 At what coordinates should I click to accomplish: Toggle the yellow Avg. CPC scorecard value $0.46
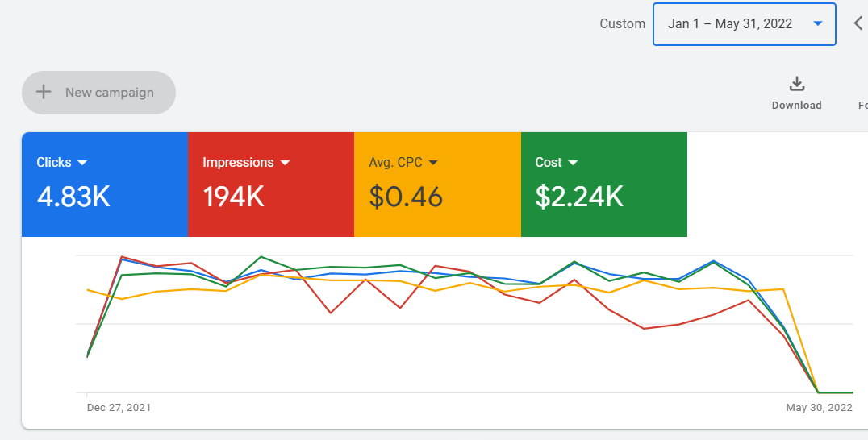[x=406, y=197]
